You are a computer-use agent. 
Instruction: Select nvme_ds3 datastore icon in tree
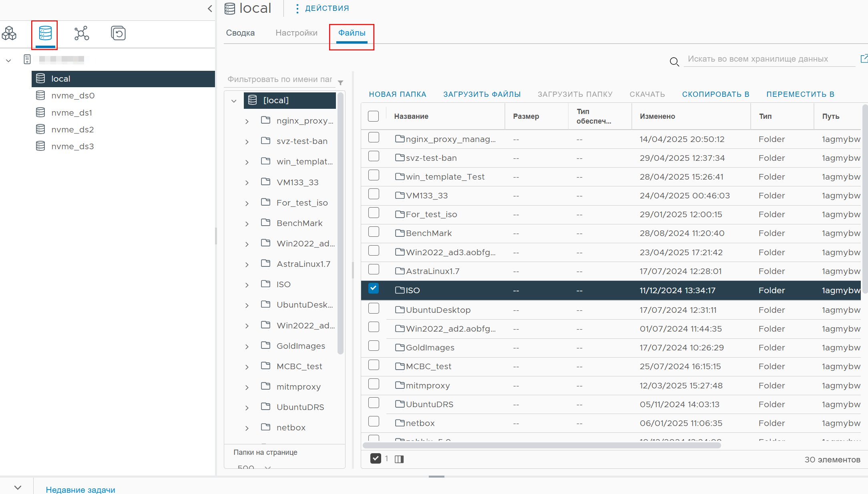pyautogui.click(x=40, y=146)
